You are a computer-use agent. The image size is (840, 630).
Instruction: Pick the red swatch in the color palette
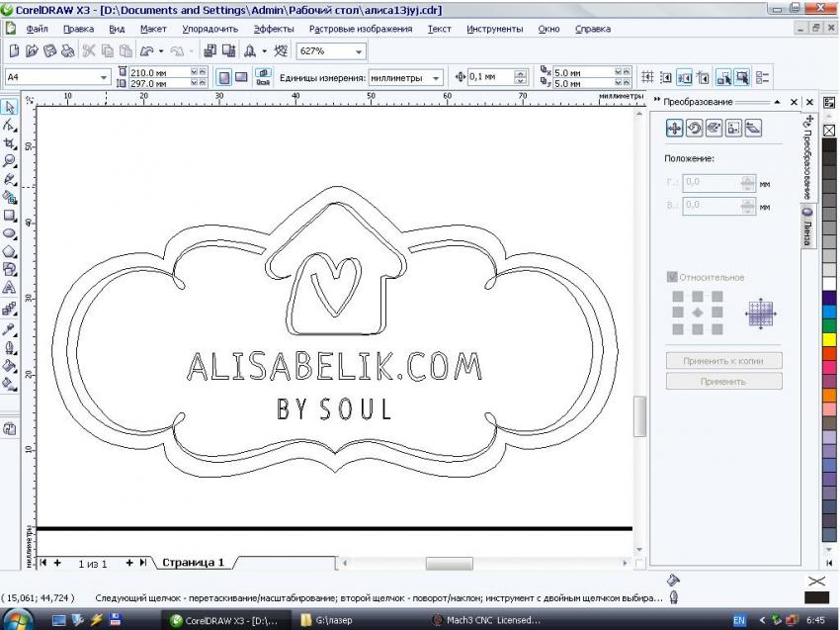tap(829, 354)
